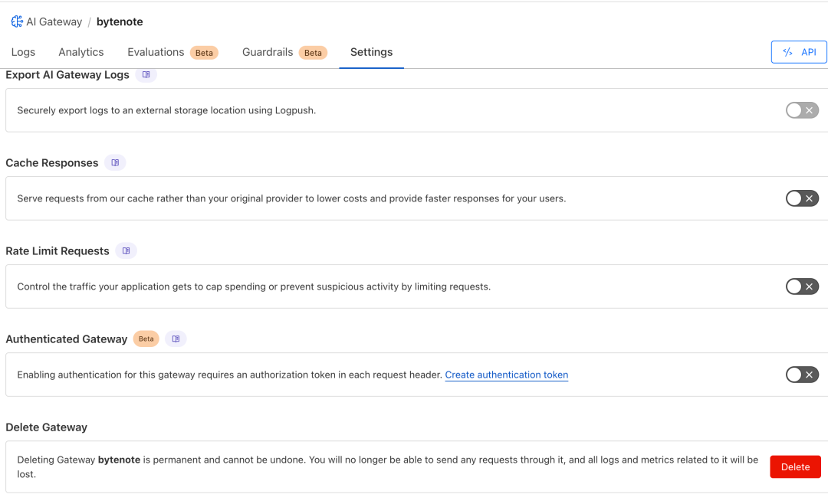Open the Analytics tab
Image resolution: width=828 pixels, height=504 pixels.
pyautogui.click(x=80, y=52)
